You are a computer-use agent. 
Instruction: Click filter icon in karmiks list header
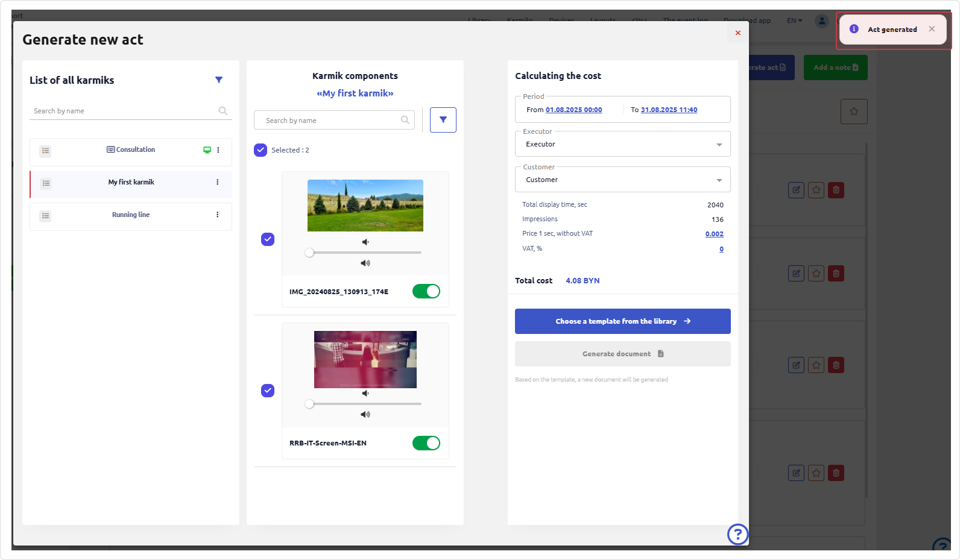click(x=219, y=80)
